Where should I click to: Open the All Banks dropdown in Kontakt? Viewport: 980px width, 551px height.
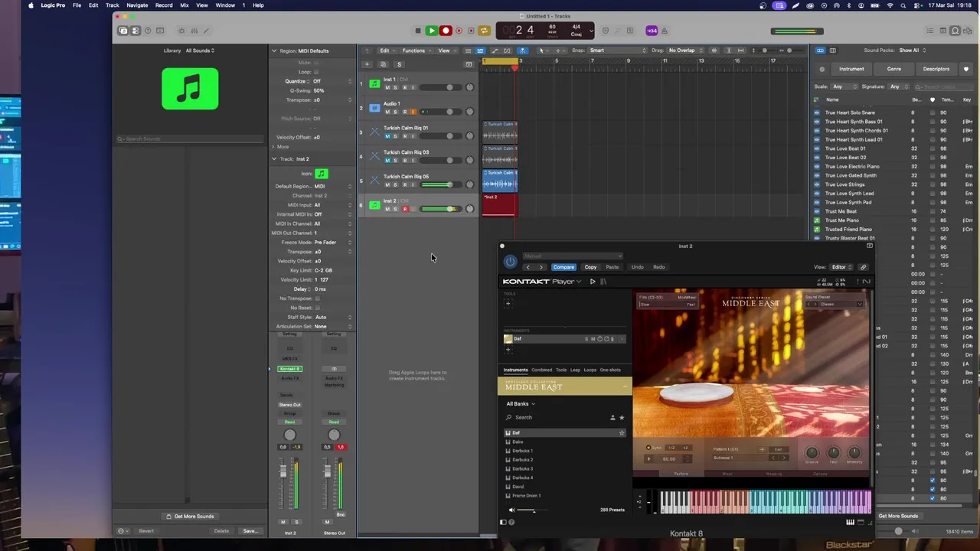pyautogui.click(x=521, y=403)
